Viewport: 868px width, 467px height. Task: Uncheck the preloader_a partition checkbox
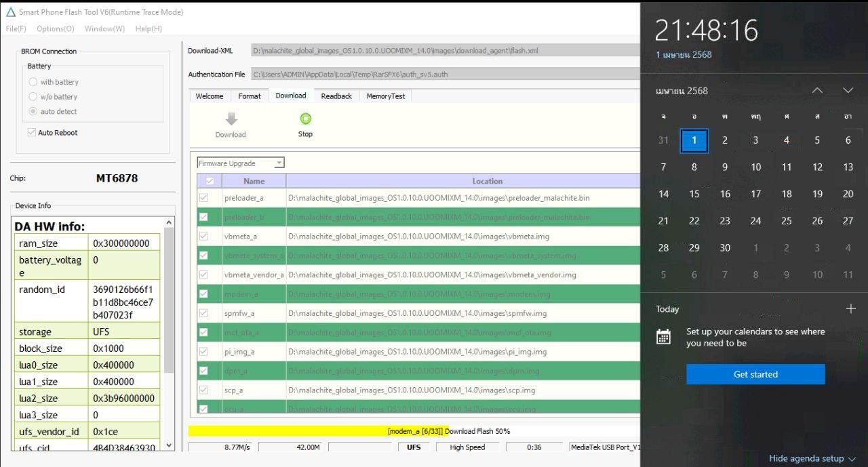coord(203,198)
